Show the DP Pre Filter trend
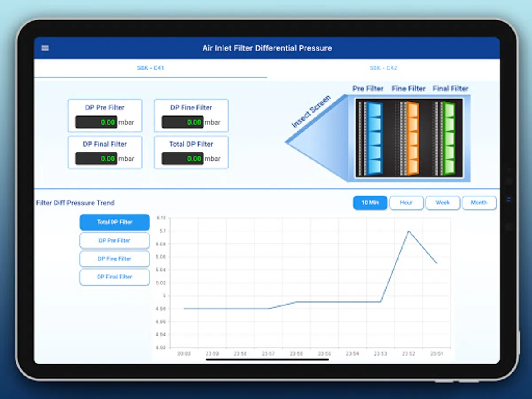 [114, 241]
